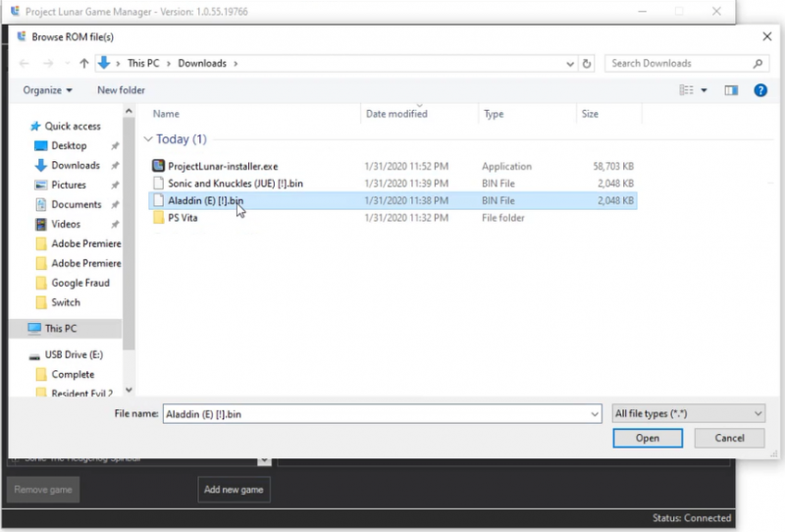Click the File folder type cell
This screenshot has width=785, height=532.
pyautogui.click(x=503, y=218)
